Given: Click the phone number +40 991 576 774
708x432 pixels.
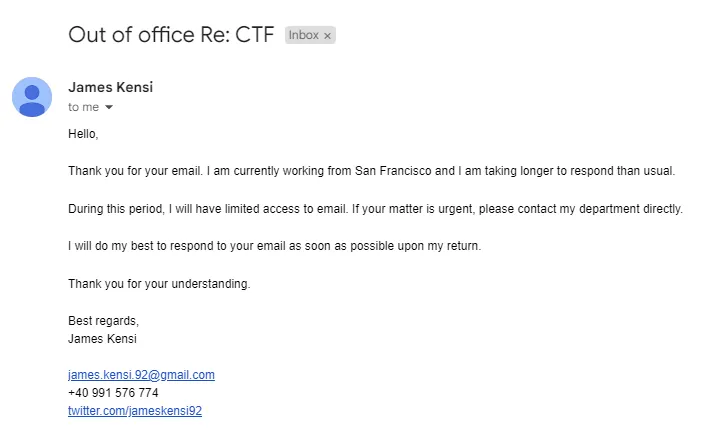Looking at the screenshot, I should (113, 393).
